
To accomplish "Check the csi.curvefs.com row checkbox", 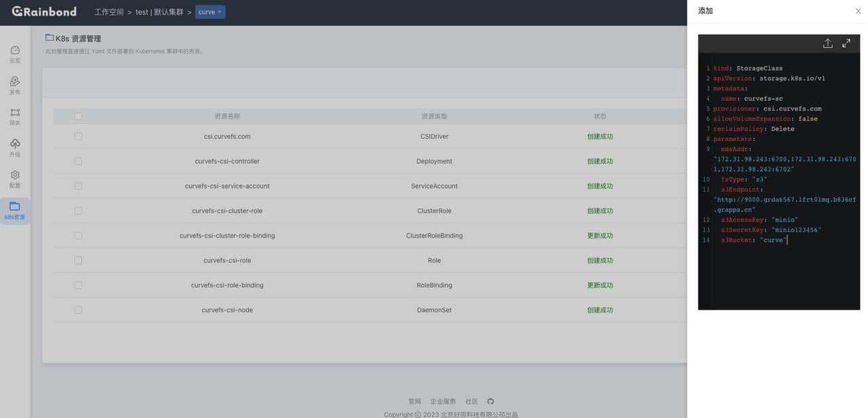I will (78, 136).
